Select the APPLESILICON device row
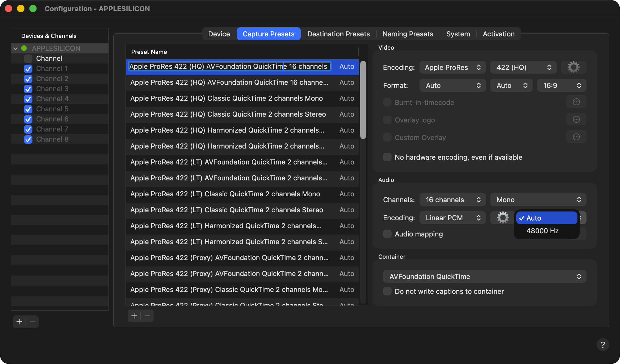620x364 pixels. [x=60, y=48]
